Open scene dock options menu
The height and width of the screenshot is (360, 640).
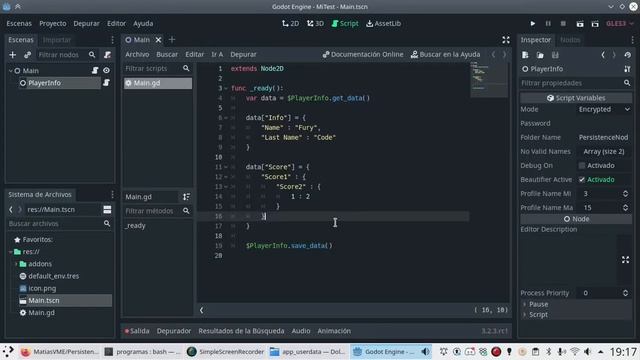tap(112, 40)
